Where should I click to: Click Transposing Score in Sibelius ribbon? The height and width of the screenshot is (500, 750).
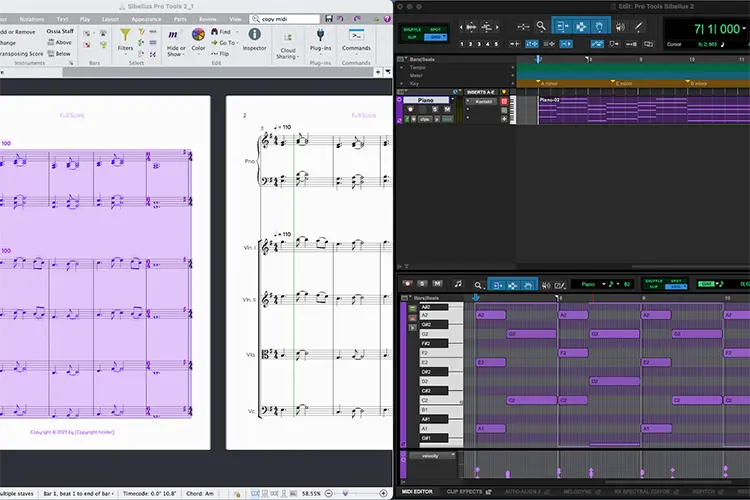coord(21,54)
